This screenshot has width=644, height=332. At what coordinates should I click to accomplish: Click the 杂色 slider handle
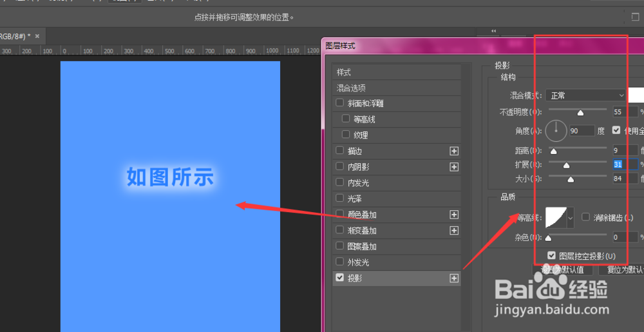coord(548,239)
